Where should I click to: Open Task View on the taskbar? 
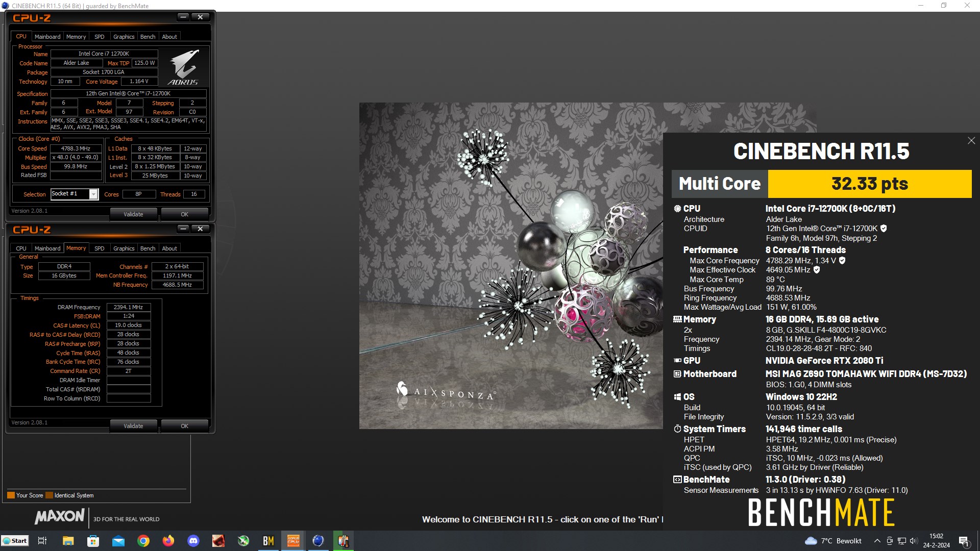pos(42,541)
